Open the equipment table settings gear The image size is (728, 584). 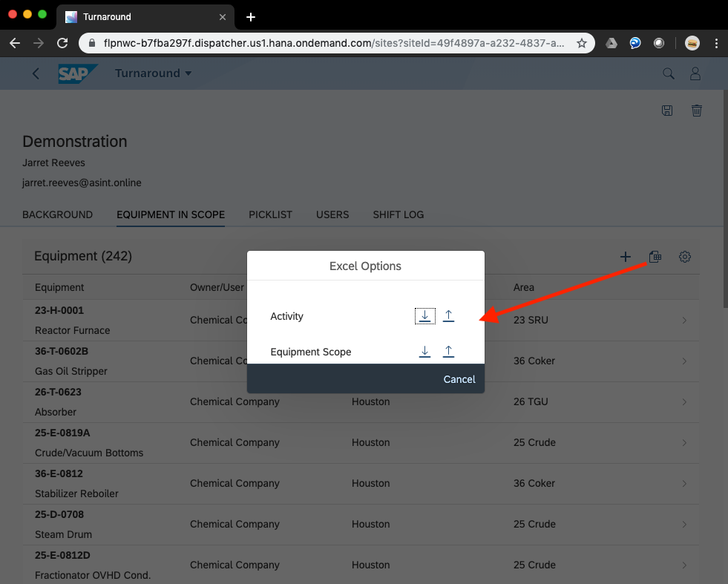685,257
